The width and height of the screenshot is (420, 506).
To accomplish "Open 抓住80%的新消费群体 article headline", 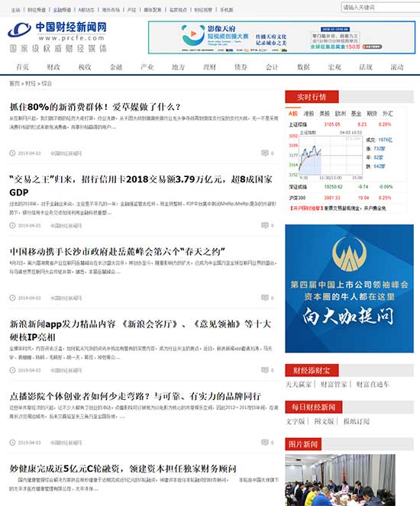I will click(95, 107).
